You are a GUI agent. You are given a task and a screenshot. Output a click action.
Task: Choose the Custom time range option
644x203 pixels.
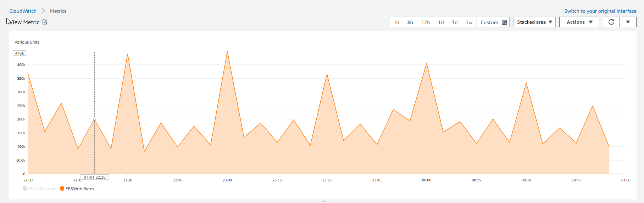coord(489,22)
